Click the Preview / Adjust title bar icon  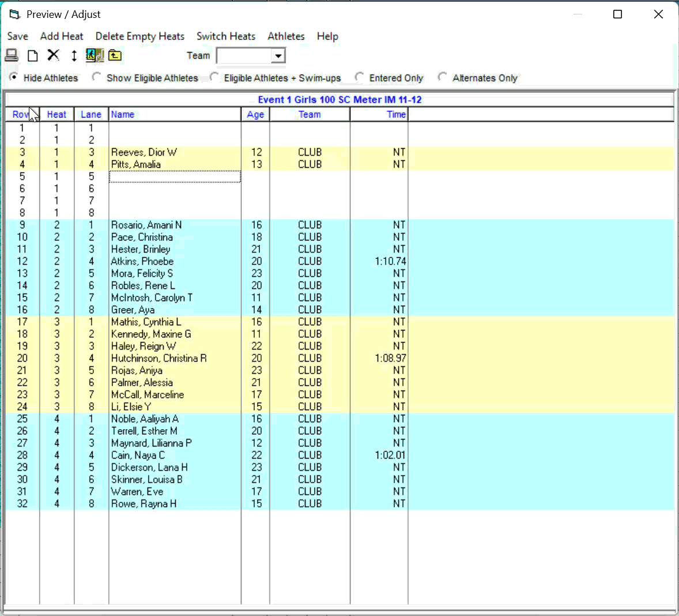[x=14, y=14]
